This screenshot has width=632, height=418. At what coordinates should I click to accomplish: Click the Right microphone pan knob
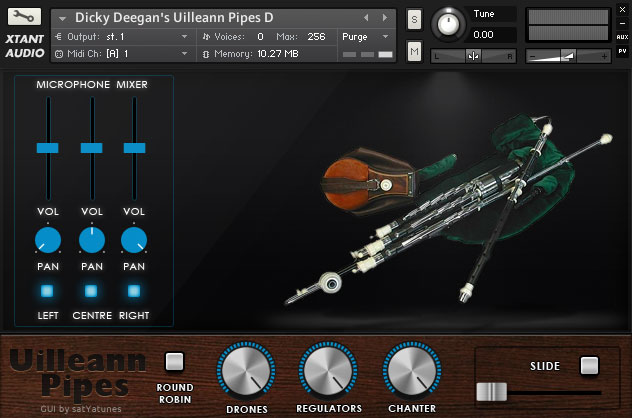[x=134, y=240]
